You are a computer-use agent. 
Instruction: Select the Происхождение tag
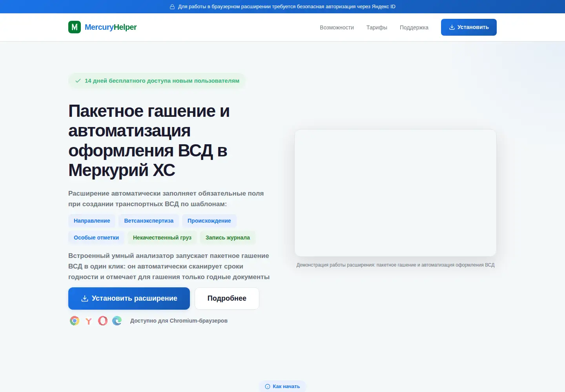click(209, 221)
